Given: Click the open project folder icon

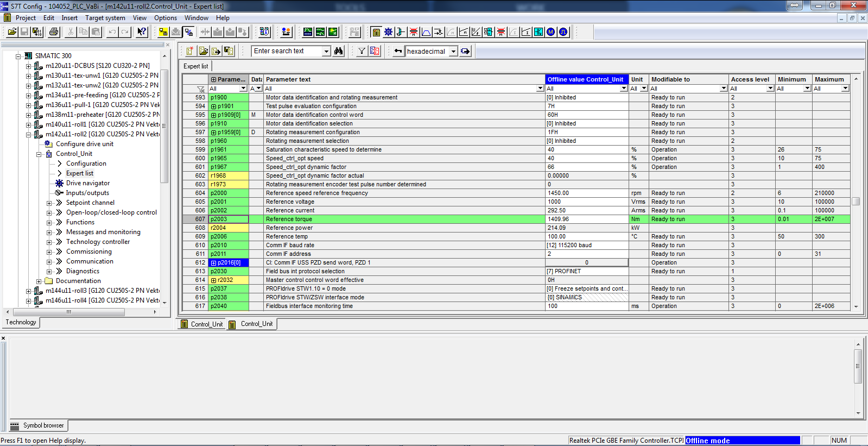Looking at the screenshot, I should click(11, 32).
